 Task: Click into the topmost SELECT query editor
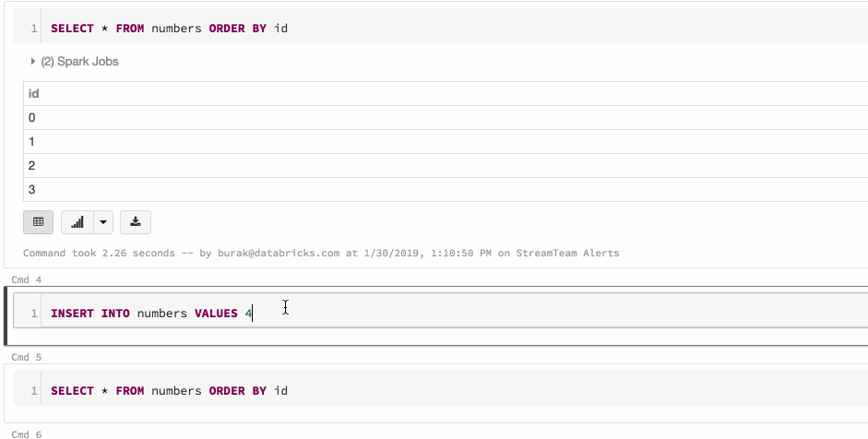(x=461, y=29)
